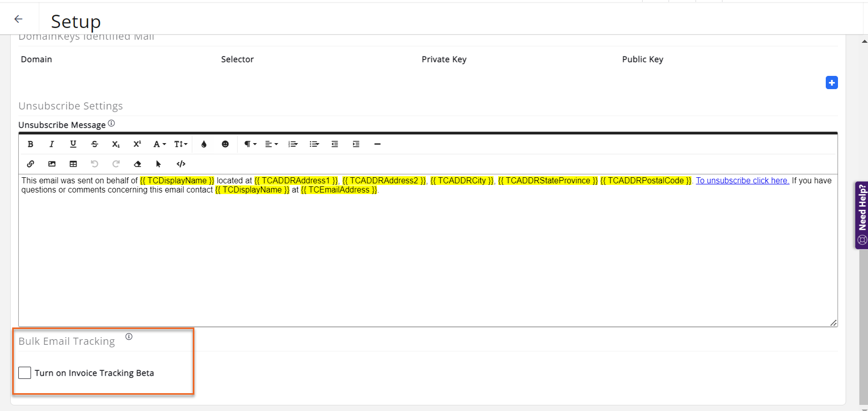868x411 pixels.
Task: Open the font family dropdown
Action: [x=159, y=144]
